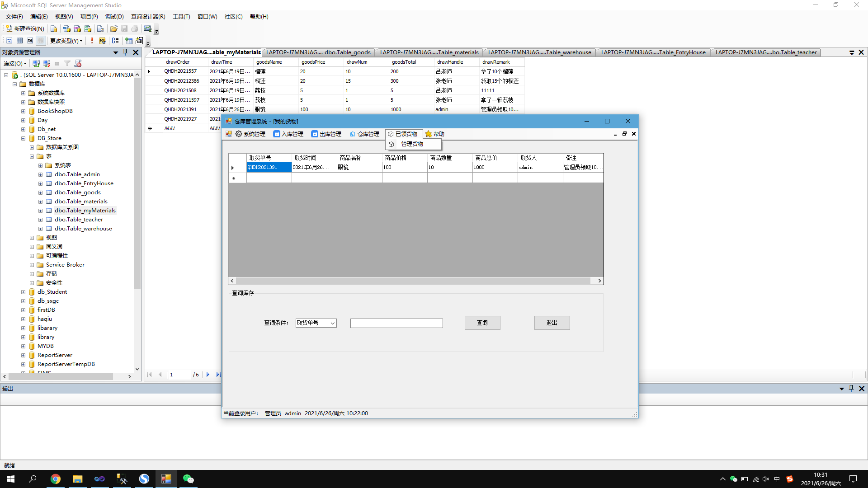
Task: Open 出库管理 in the warehouse system toolbar
Action: click(326, 134)
